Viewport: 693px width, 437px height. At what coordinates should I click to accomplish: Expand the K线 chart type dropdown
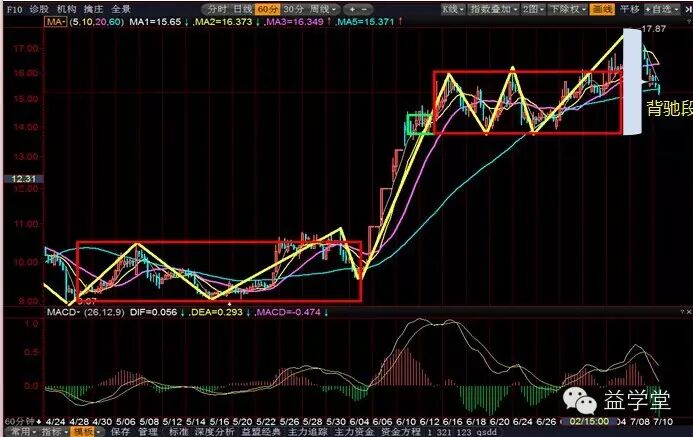[x=453, y=9]
